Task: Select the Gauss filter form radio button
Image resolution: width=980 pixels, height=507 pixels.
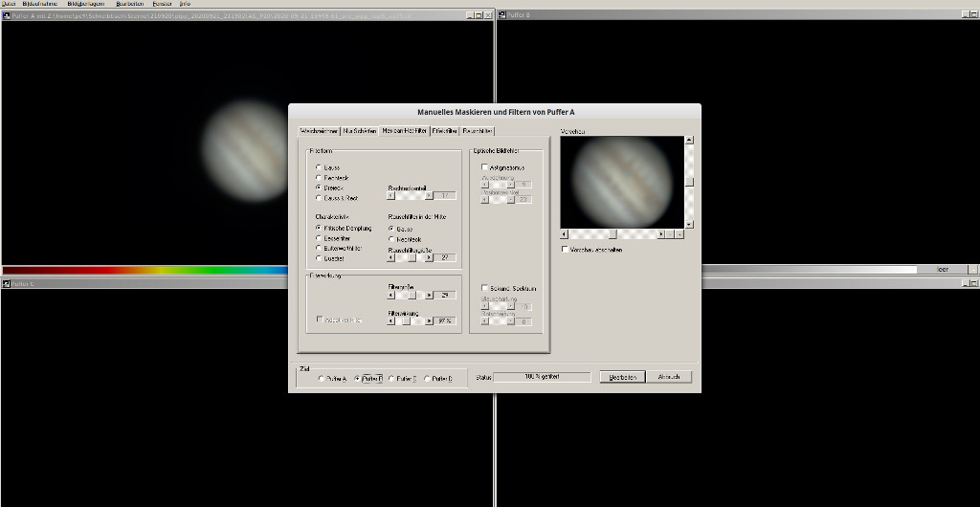Action: click(x=319, y=167)
